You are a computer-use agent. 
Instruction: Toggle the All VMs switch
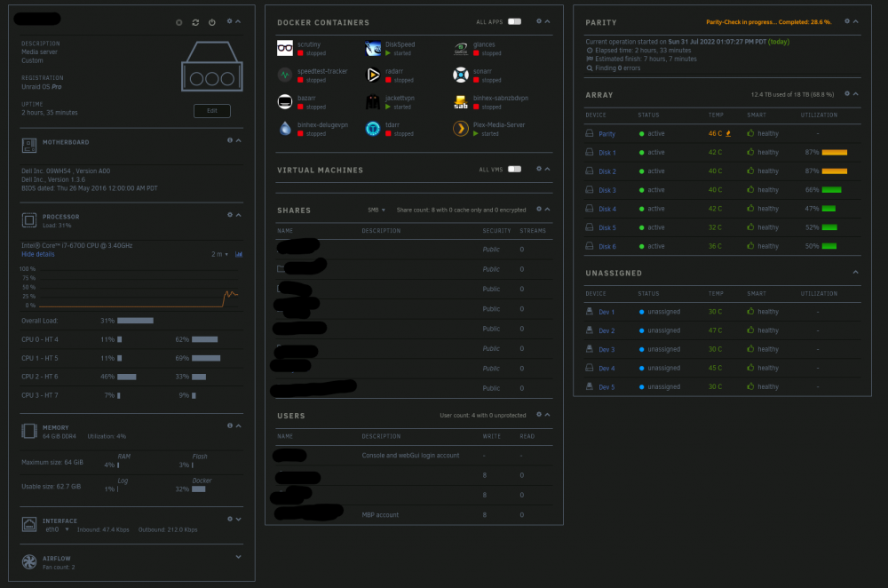click(x=514, y=170)
